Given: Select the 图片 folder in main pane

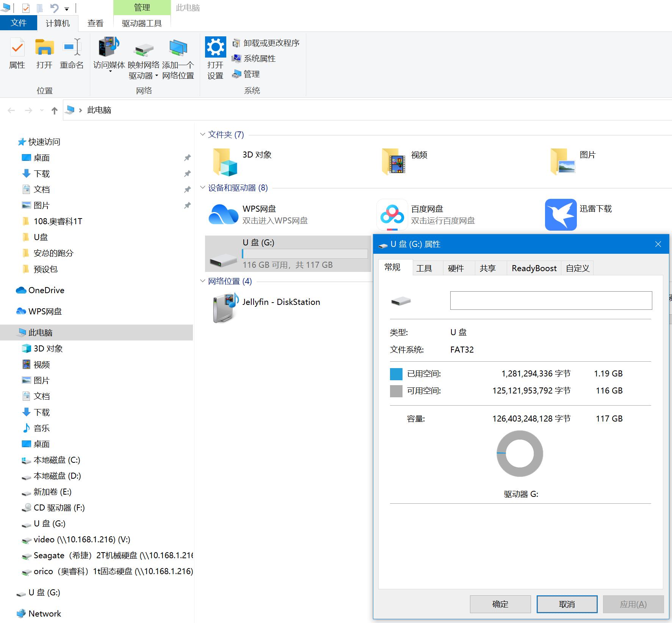Looking at the screenshot, I should coord(573,162).
